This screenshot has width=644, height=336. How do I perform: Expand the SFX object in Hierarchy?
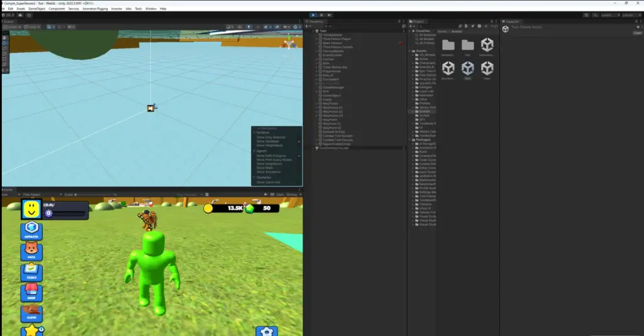[317, 92]
